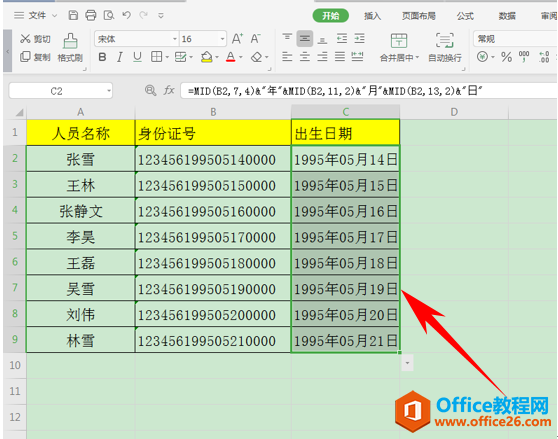Click the zoom lookup icon beside fx
Viewport: 558px width, 439px height.
click(151, 90)
